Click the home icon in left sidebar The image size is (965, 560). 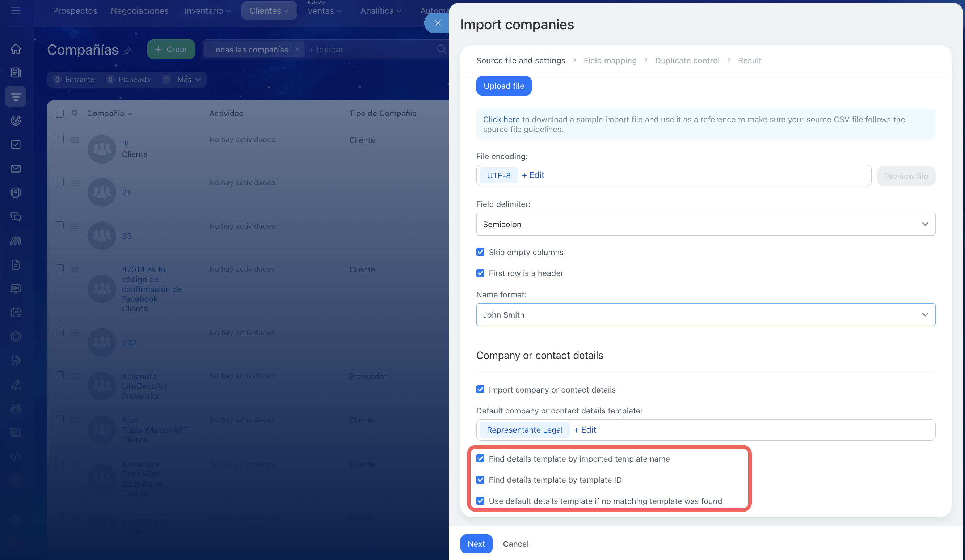pyautogui.click(x=16, y=48)
